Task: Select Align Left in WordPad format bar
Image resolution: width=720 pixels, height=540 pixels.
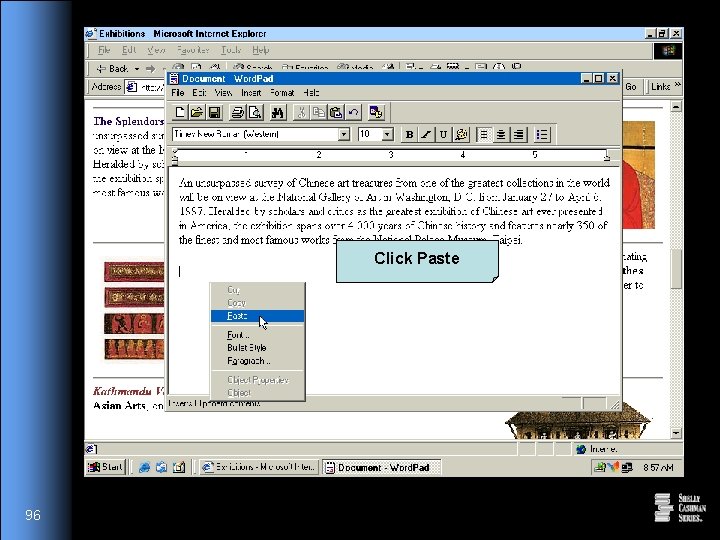Action: pos(484,135)
